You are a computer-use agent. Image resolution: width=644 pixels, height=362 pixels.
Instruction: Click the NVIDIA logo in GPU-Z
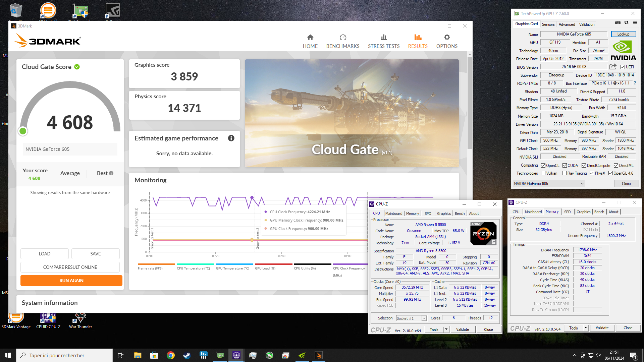[x=623, y=50]
